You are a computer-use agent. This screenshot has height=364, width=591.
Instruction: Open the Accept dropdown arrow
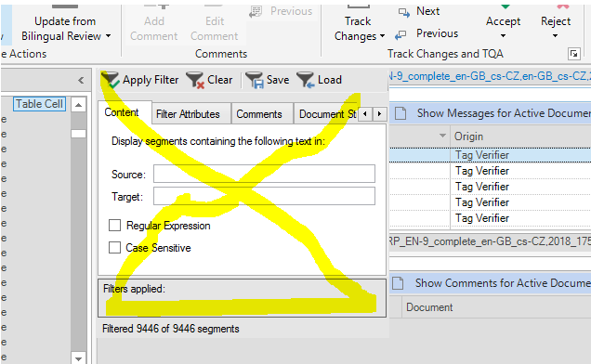click(503, 36)
